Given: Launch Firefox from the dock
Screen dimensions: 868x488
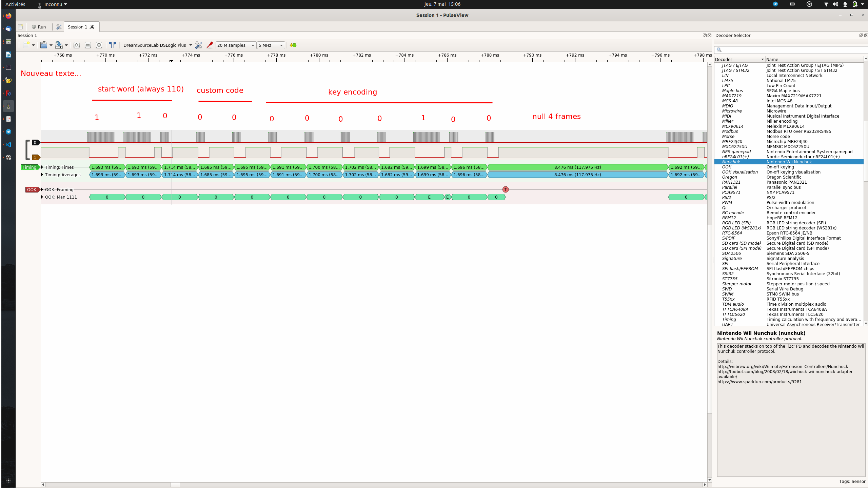Looking at the screenshot, I should click(8, 15).
